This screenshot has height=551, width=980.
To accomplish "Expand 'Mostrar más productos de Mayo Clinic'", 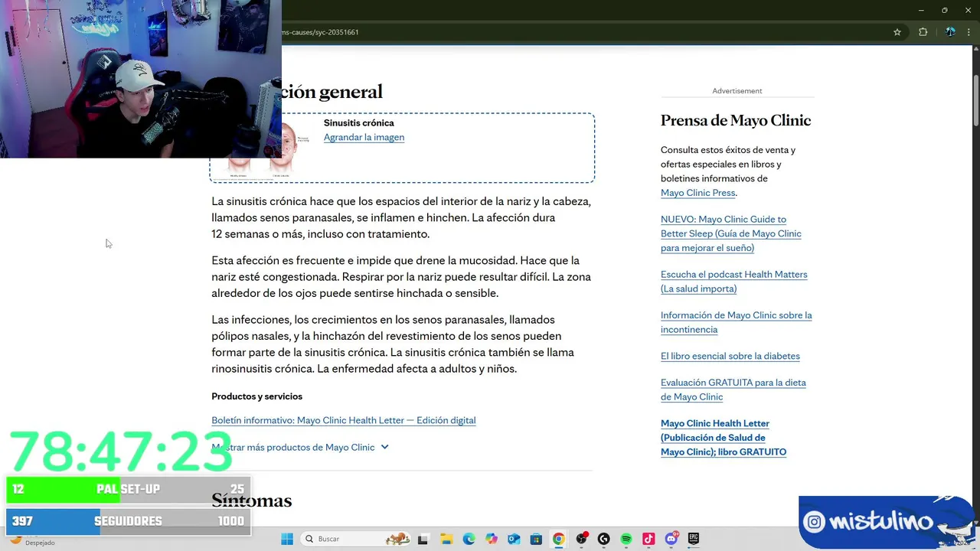I will 300,447.
